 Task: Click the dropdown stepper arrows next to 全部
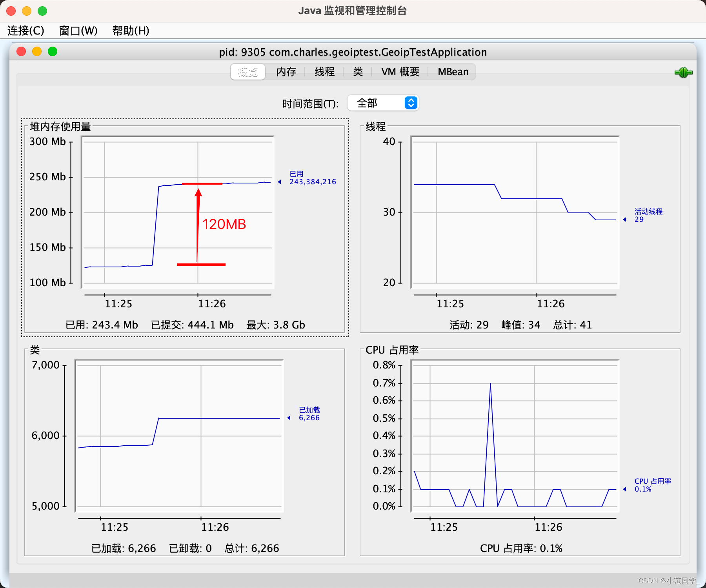point(410,103)
